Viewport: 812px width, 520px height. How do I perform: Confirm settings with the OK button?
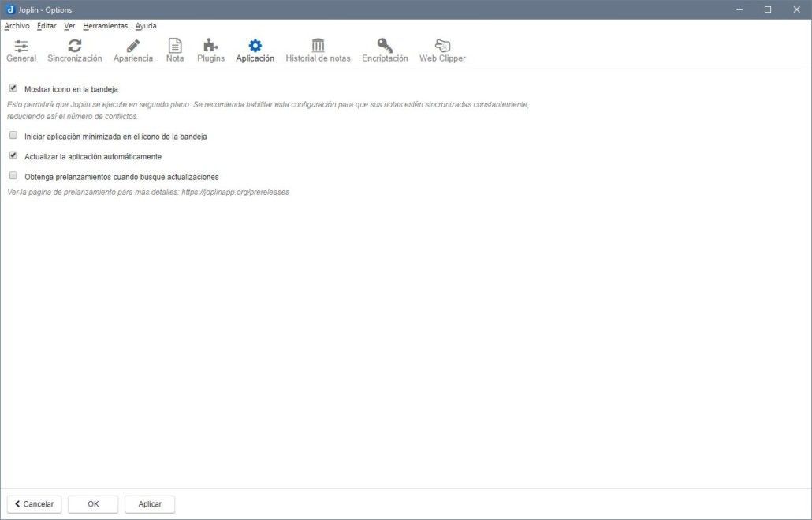tap(93, 504)
